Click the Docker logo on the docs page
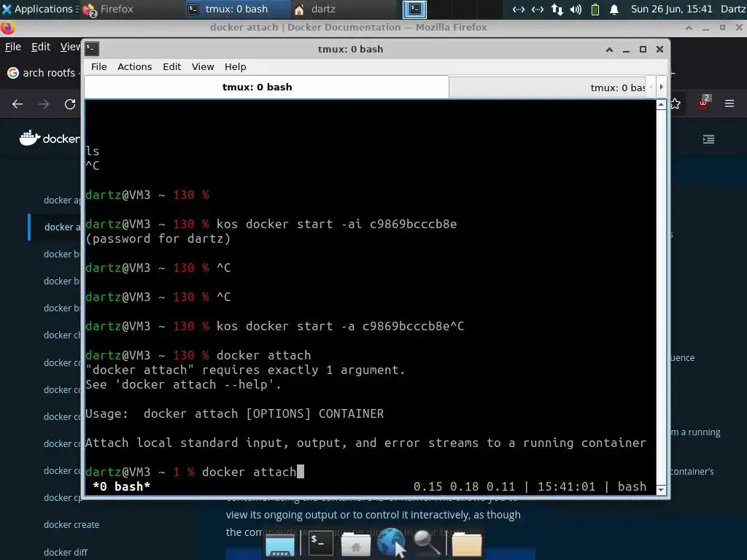 tap(50, 138)
